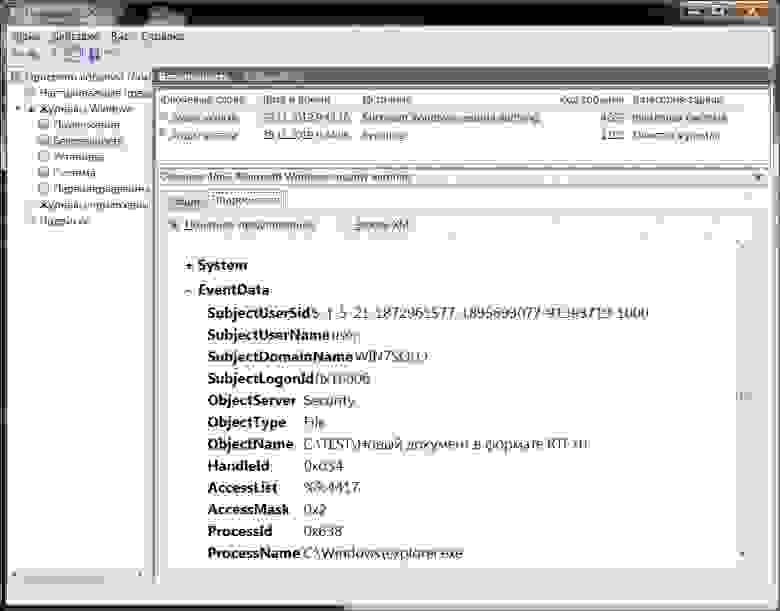The width and height of the screenshot is (780, 611).
Task: Click the Applications and Services Logs folder
Action: pyautogui.click(x=95, y=204)
